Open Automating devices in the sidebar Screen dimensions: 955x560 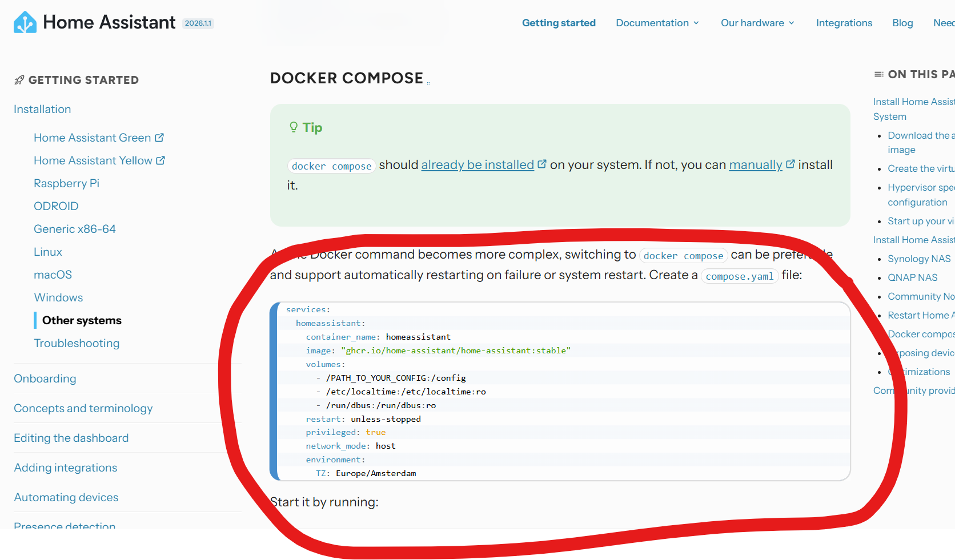coord(66,497)
